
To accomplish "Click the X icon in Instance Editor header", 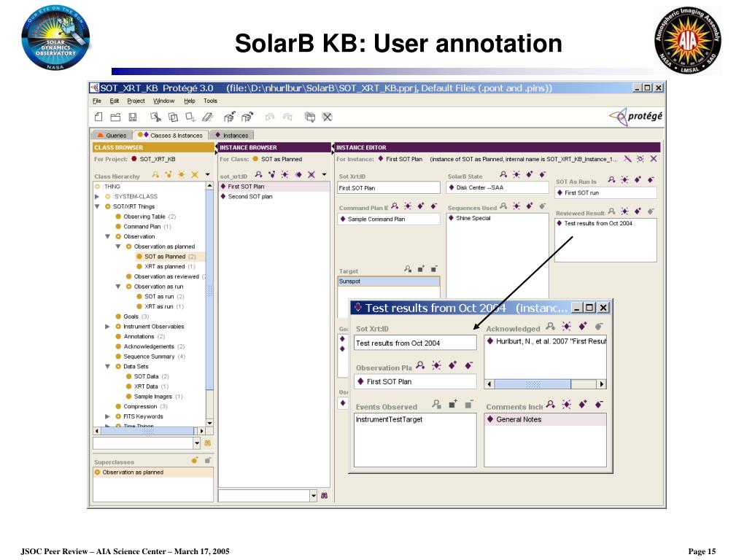I will tap(654, 158).
